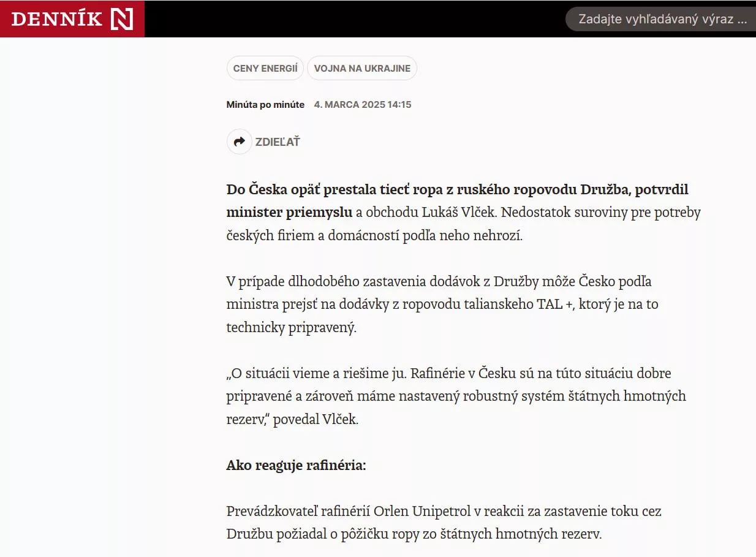Viewport: 756px width, 557px height.
Task: Click the N emblem in the logo
Action: pyautogui.click(x=121, y=19)
